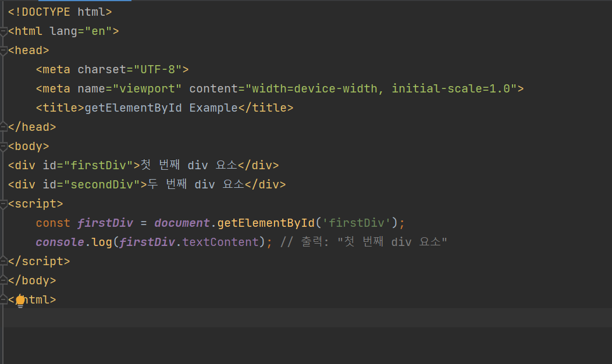The height and width of the screenshot is (364, 612).
Task: Toggle fold marker at closing /head tag
Action: point(3,127)
